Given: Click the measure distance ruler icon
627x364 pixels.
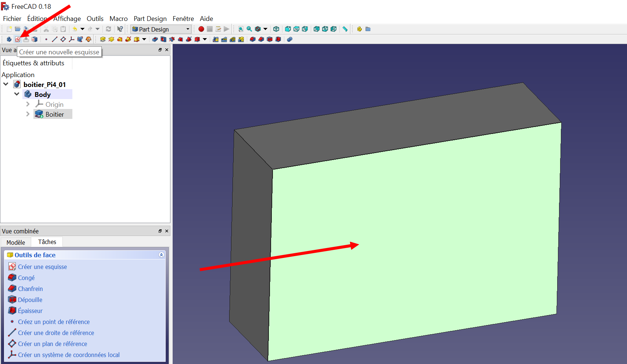Looking at the screenshot, I should [345, 29].
